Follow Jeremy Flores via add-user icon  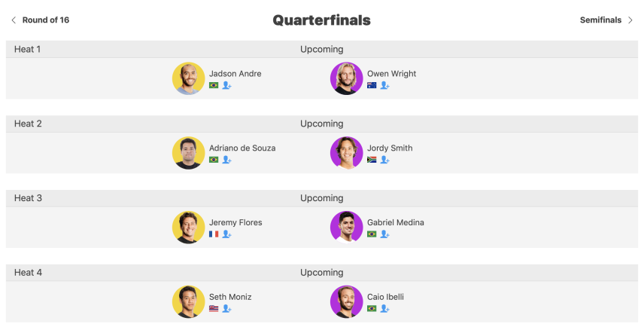click(226, 234)
